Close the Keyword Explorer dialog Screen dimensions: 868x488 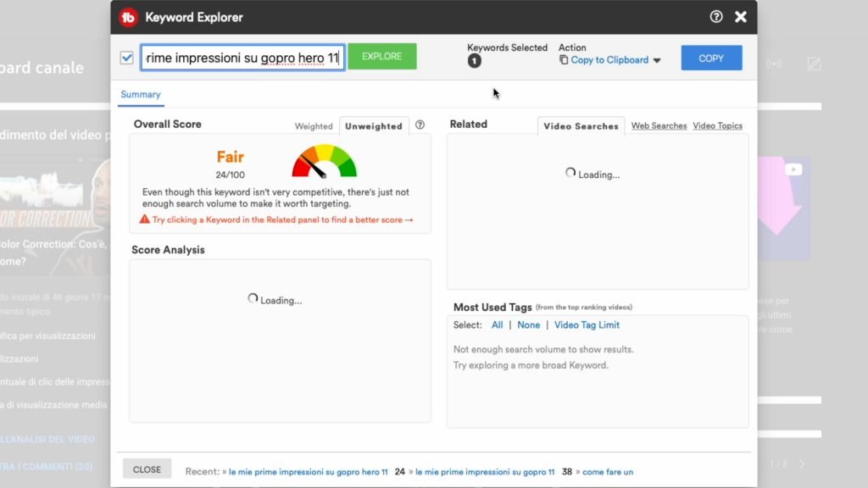point(741,17)
